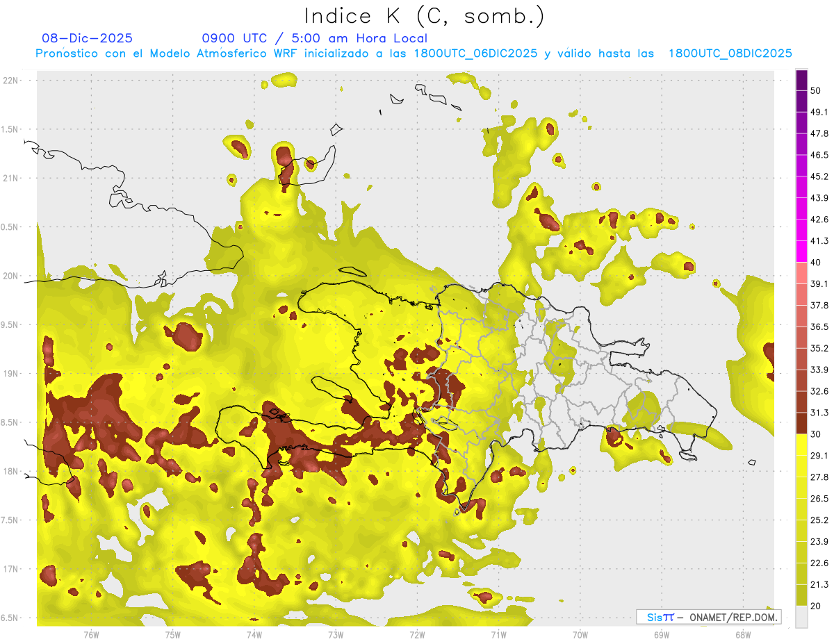The height and width of the screenshot is (644, 834).
Task: Click the title "Indice K (C, somb.)"
Action: tap(425, 16)
